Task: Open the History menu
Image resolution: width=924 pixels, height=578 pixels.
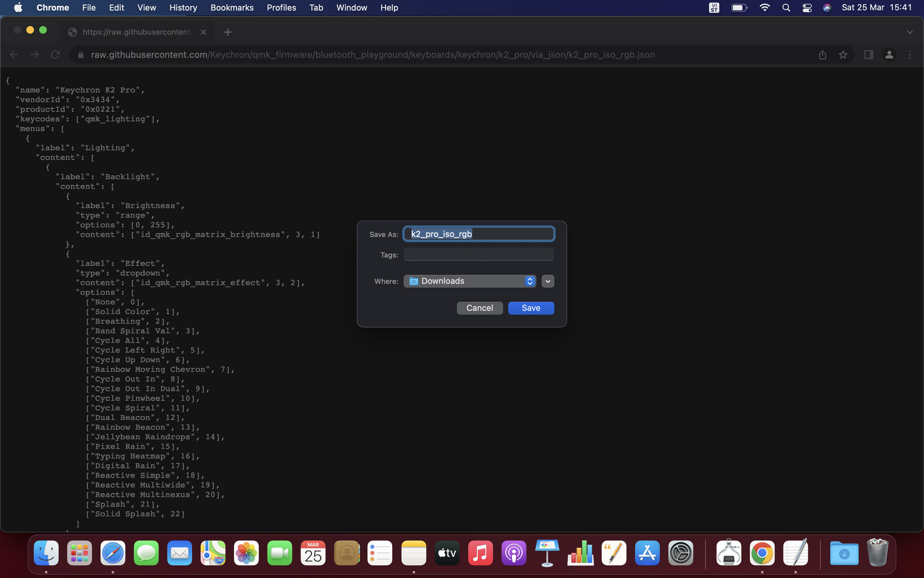Action: tap(183, 8)
